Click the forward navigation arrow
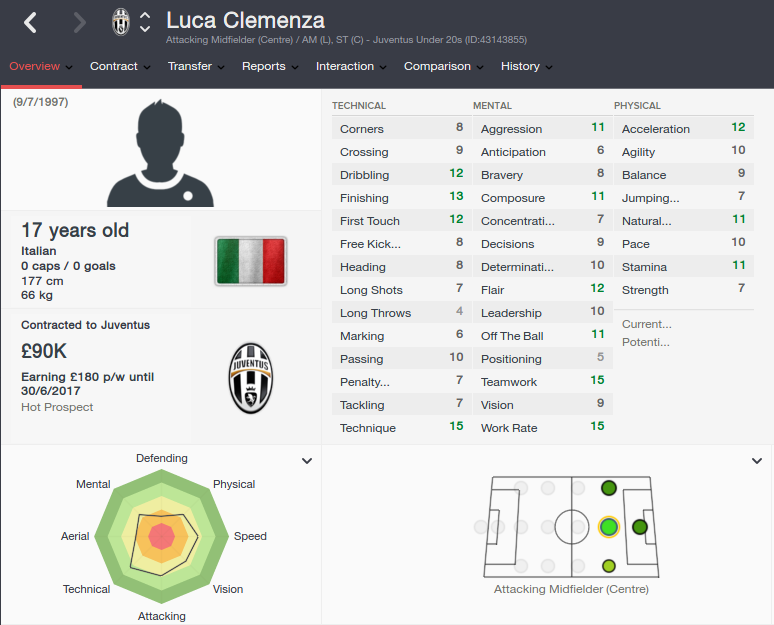 (79, 23)
